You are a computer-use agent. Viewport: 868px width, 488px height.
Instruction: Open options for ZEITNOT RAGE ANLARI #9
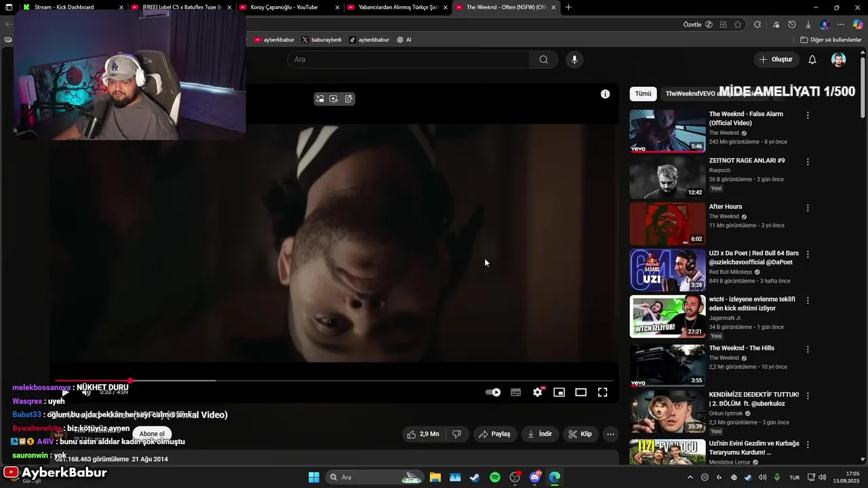808,162
